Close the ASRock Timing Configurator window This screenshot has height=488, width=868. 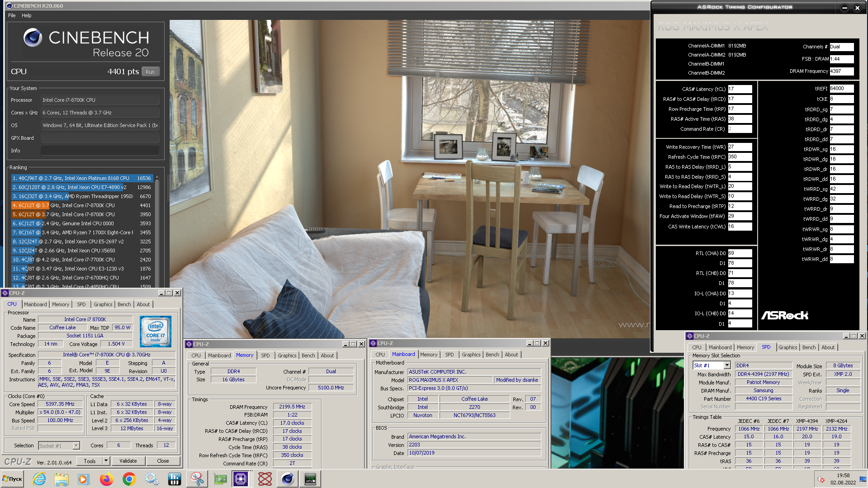[857, 8]
